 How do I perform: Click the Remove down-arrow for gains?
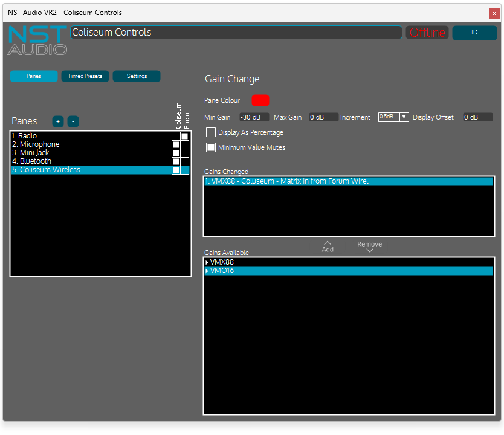(369, 247)
